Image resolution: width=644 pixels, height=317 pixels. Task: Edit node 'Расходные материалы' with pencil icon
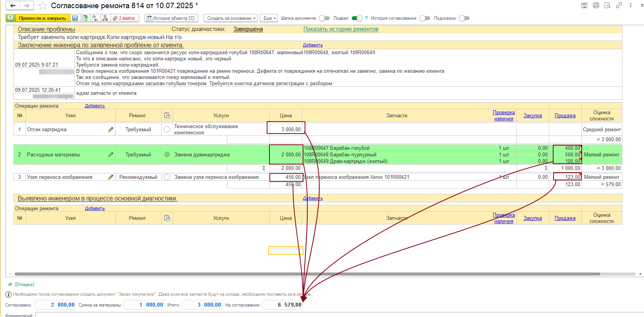(x=111, y=155)
